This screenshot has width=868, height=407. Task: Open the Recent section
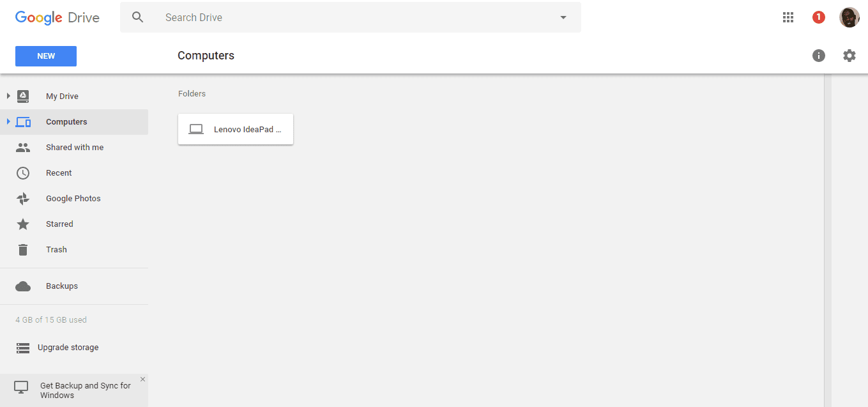(x=74, y=173)
